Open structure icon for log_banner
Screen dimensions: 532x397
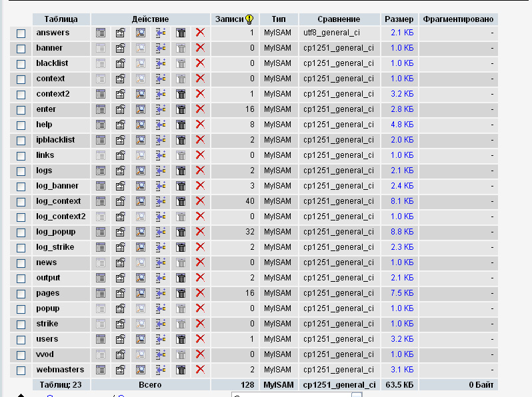click(x=121, y=186)
